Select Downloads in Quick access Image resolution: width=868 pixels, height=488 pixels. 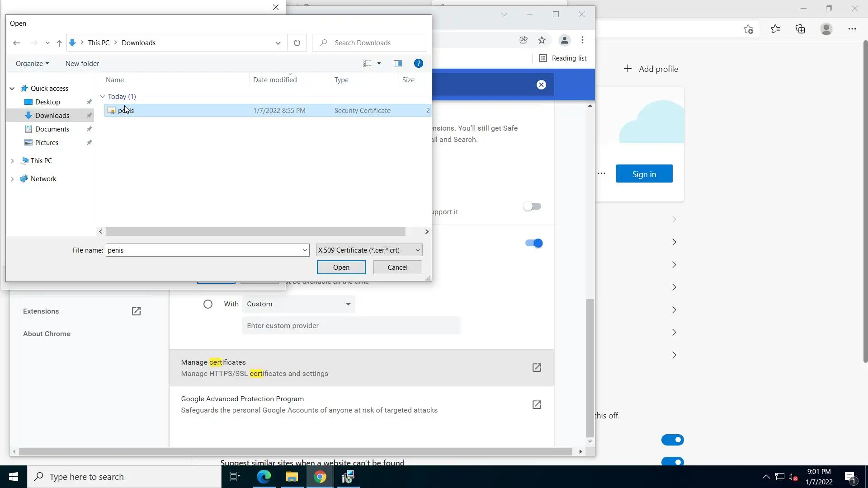coord(52,116)
